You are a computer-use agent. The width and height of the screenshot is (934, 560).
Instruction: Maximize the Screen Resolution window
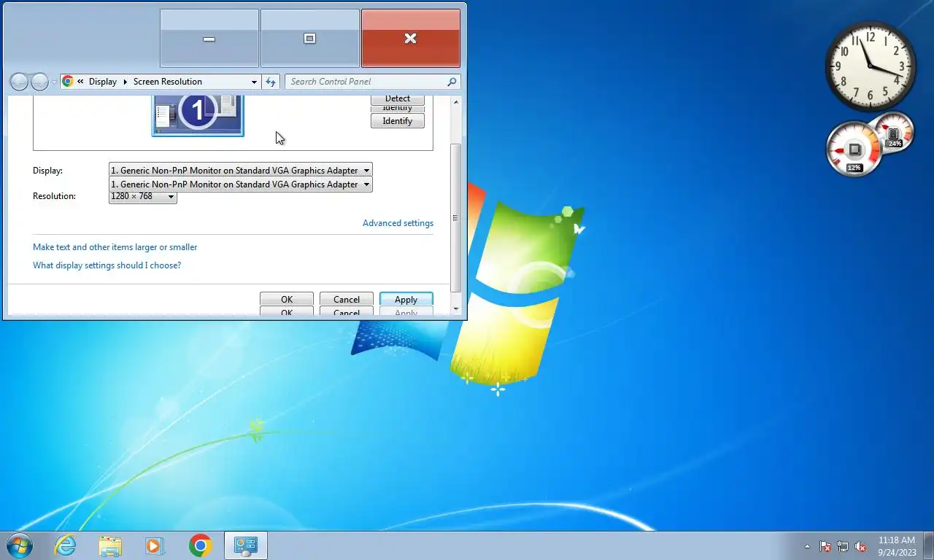[x=310, y=39]
